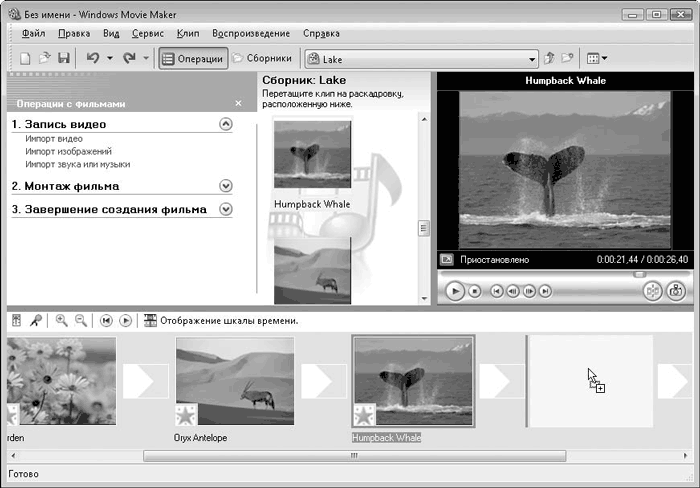Viewport: 700px width, 488px height.
Task: Click the narrate timeline microphone icon
Action: [x=36, y=321]
